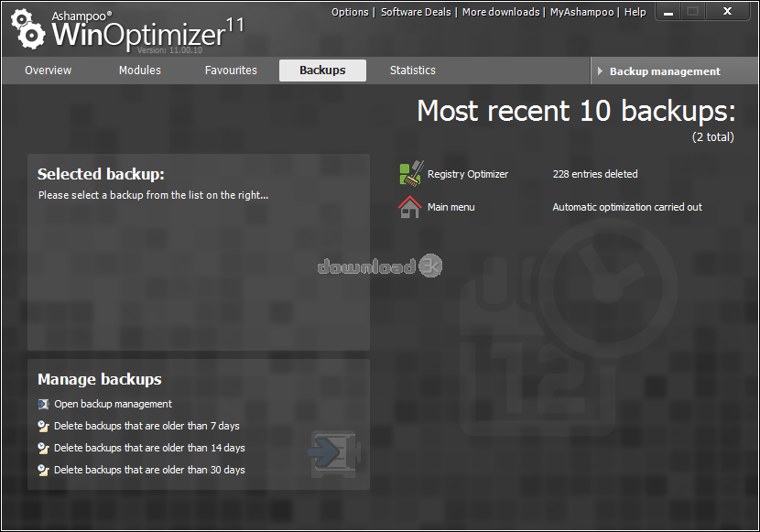
Task: Open the Statistics tab
Action: click(x=412, y=71)
